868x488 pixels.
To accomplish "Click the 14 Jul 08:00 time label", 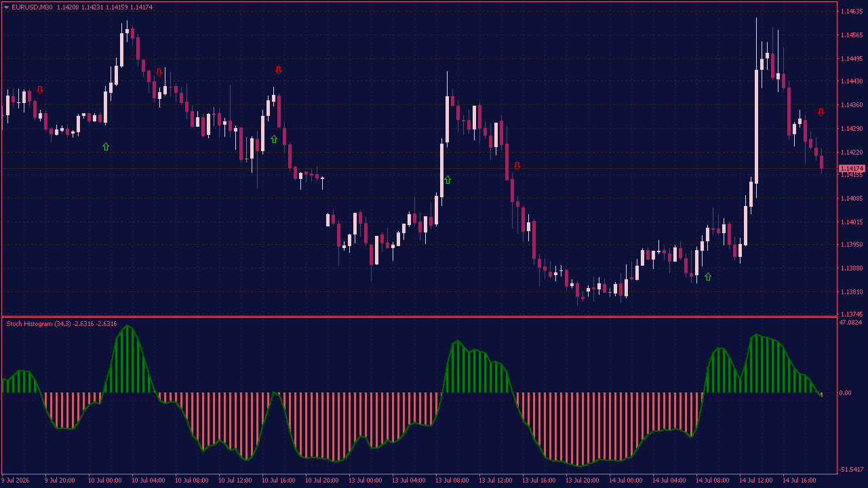I will pos(712,481).
